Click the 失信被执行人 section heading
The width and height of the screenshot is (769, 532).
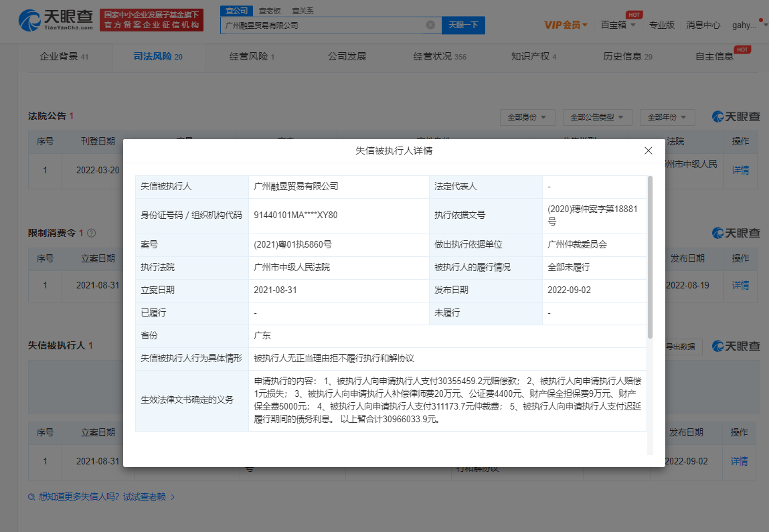pos(56,346)
